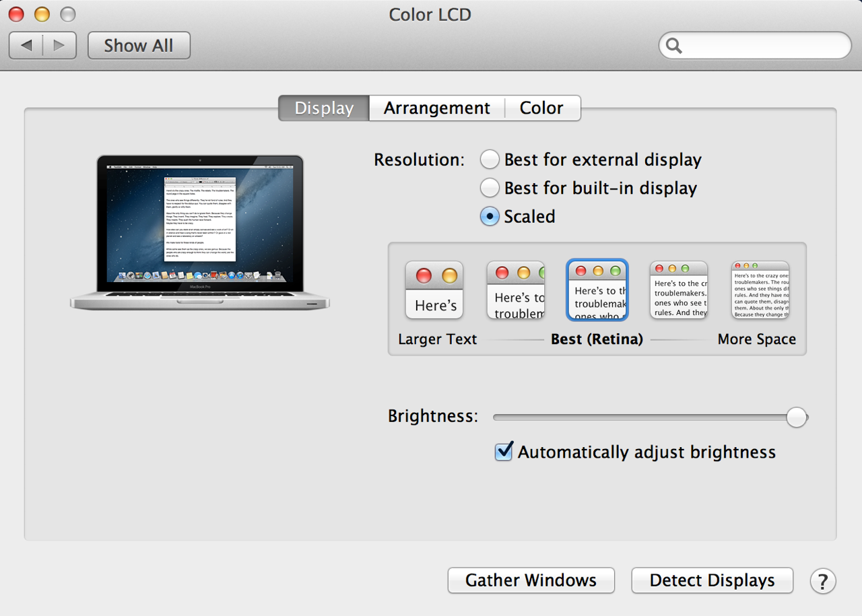862x616 pixels.
Task: Click the Brightness slider knob
Action: [797, 417]
